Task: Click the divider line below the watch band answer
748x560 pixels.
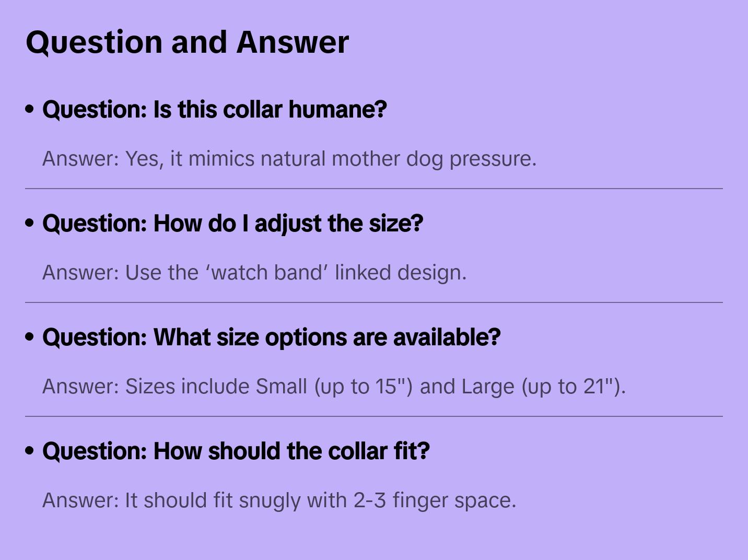Action: 373,302
